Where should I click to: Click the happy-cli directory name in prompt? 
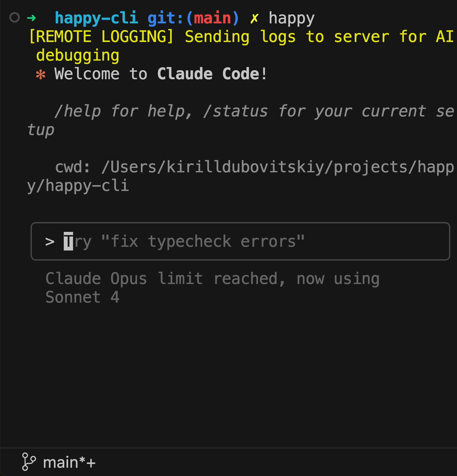(96, 18)
